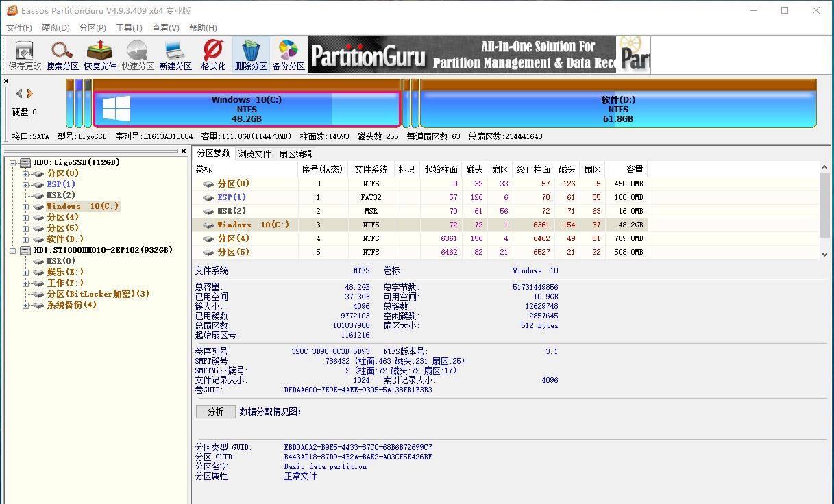The width and height of the screenshot is (834, 504).
Task: Click drive icon of 娱乐(E:) in tree
Action: pos(39,272)
